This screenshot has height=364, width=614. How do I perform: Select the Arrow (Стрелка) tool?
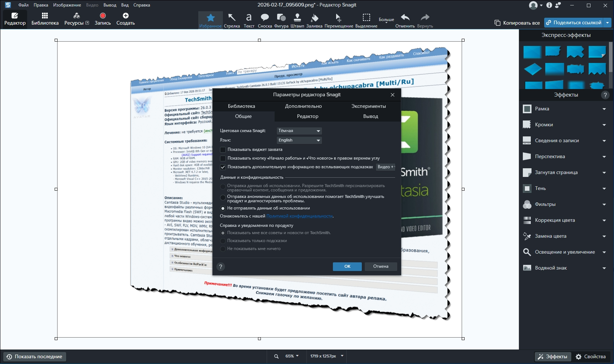coord(232,20)
